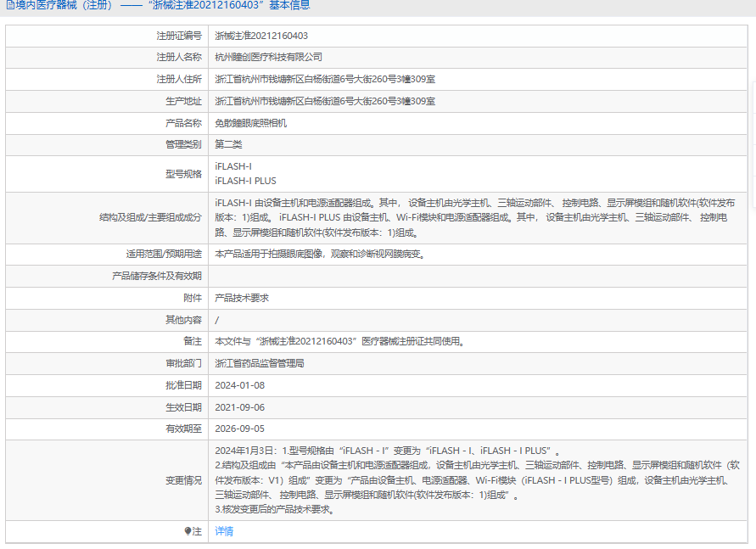
Task: Select approving department 浙江省药品监督管理局
Action: (x=260, y=363)
